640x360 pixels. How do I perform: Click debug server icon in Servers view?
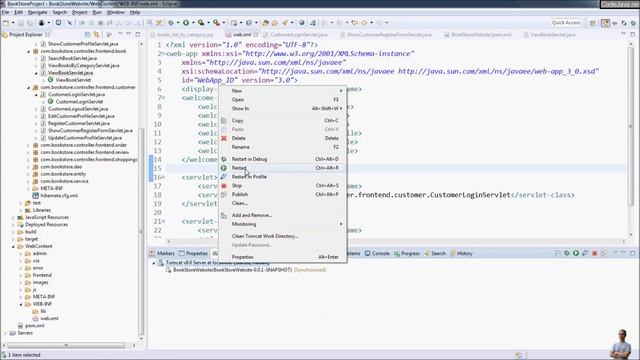tap(567, 253)
